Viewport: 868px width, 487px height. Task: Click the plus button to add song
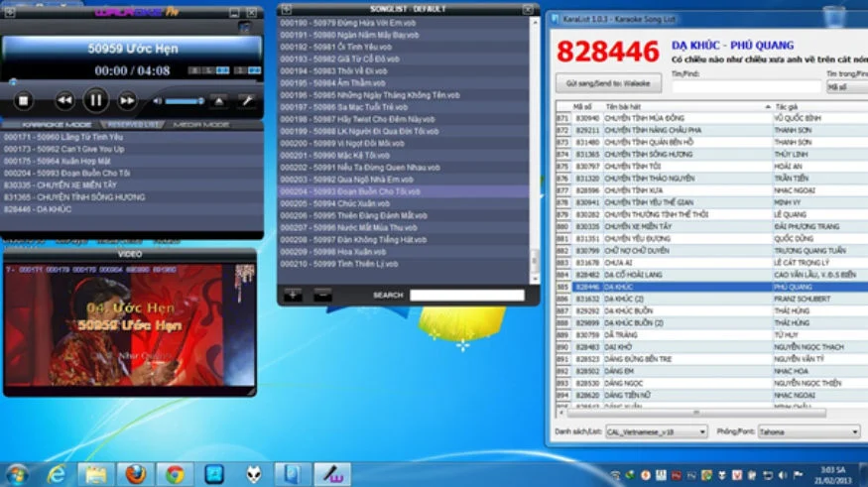(x=293, y=295)
